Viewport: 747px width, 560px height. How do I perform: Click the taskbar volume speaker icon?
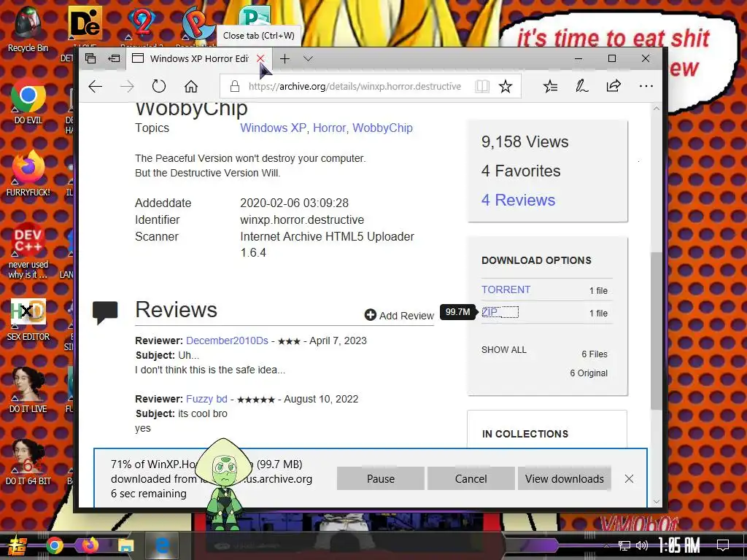coord(642,545)
